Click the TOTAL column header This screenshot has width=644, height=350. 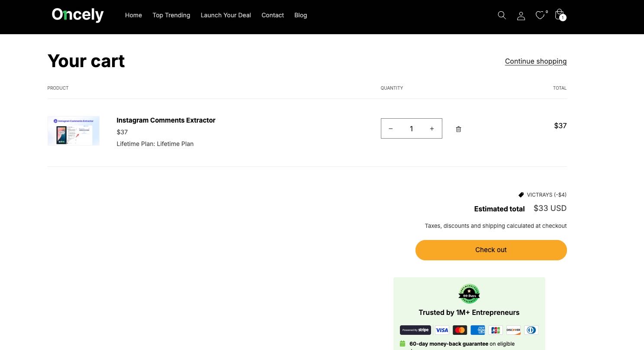(560, 88)
